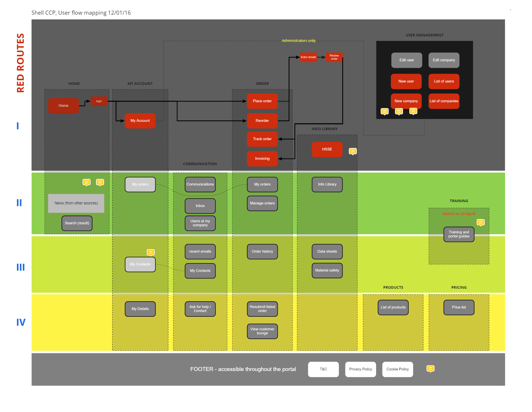Click the Review order node
The width and height of the screenshot is (532, 412).
click(x=334, y=57)
